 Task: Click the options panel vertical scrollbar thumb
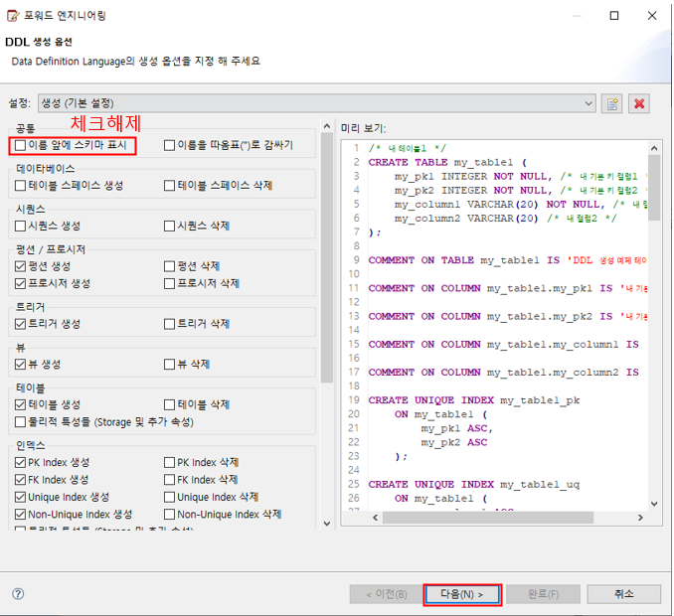[327, 257]
